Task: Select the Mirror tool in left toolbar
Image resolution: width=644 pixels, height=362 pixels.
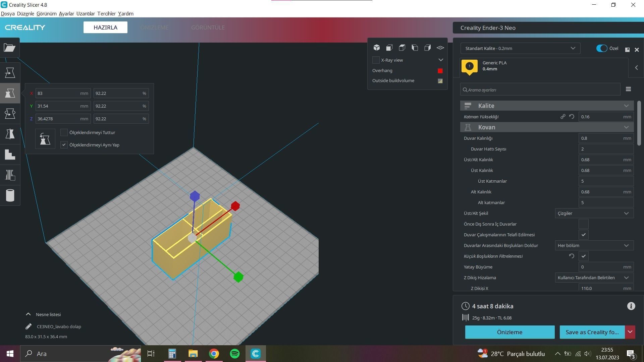Action: (10, 134)
